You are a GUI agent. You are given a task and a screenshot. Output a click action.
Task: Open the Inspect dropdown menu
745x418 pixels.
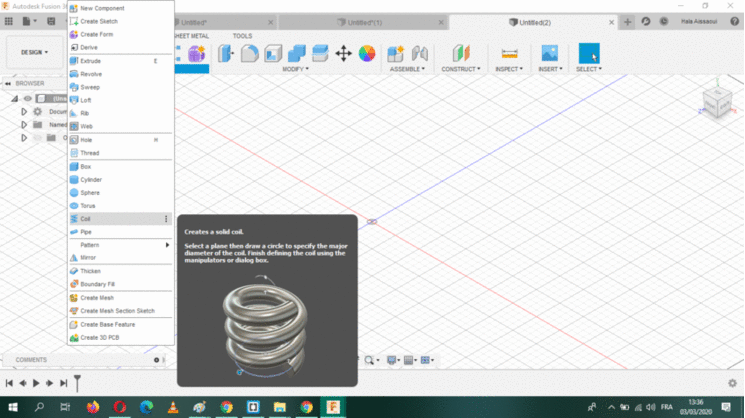[x=509, y=69]
